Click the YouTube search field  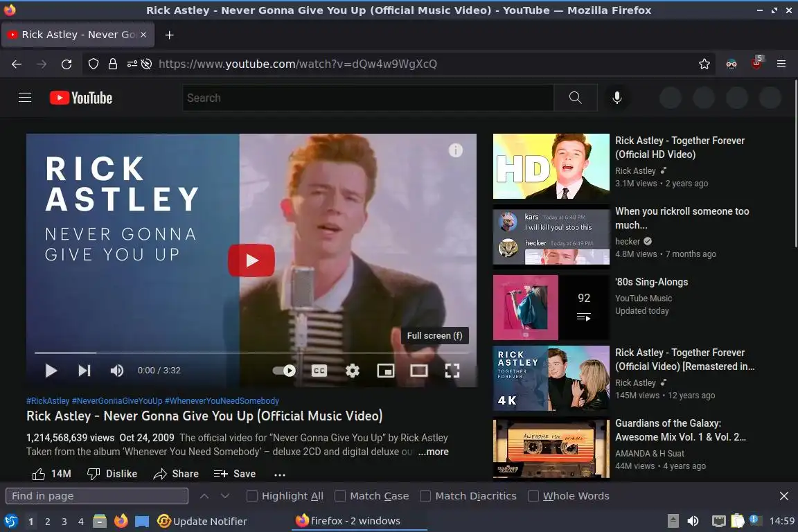click(x=368, y=98)
